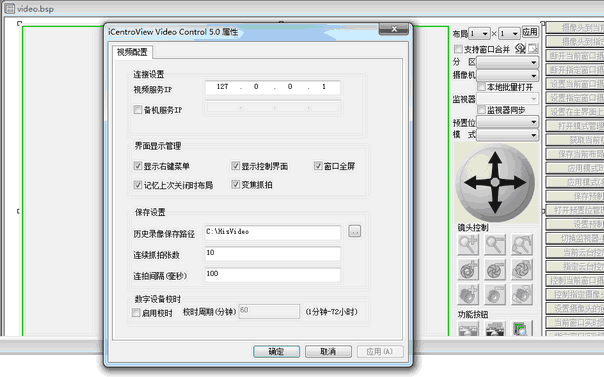Open the 预置位 dropdown
This screenshot has height=377, width=604.
508,122
